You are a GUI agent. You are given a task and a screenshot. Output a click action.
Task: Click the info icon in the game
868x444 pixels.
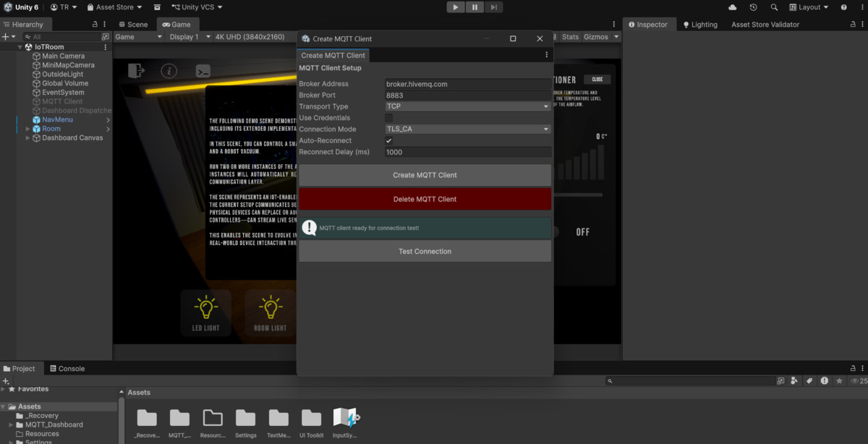click(169, 70)
